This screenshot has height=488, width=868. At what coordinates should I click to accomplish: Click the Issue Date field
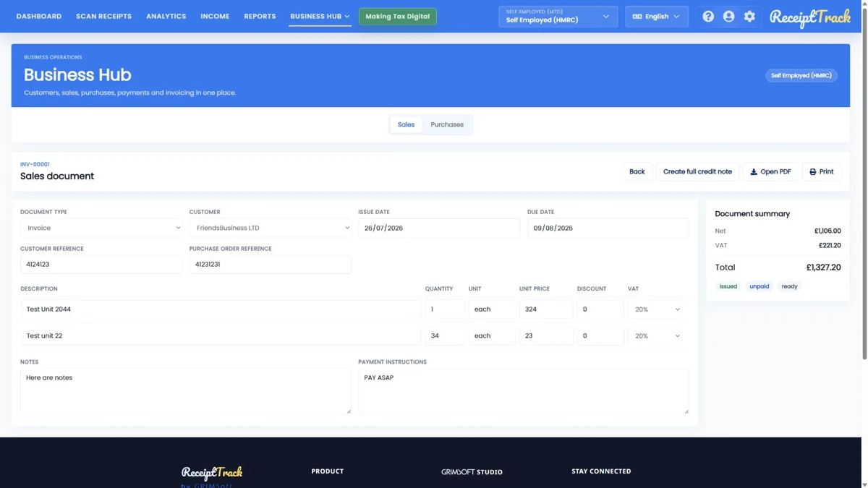pos(439,228)
